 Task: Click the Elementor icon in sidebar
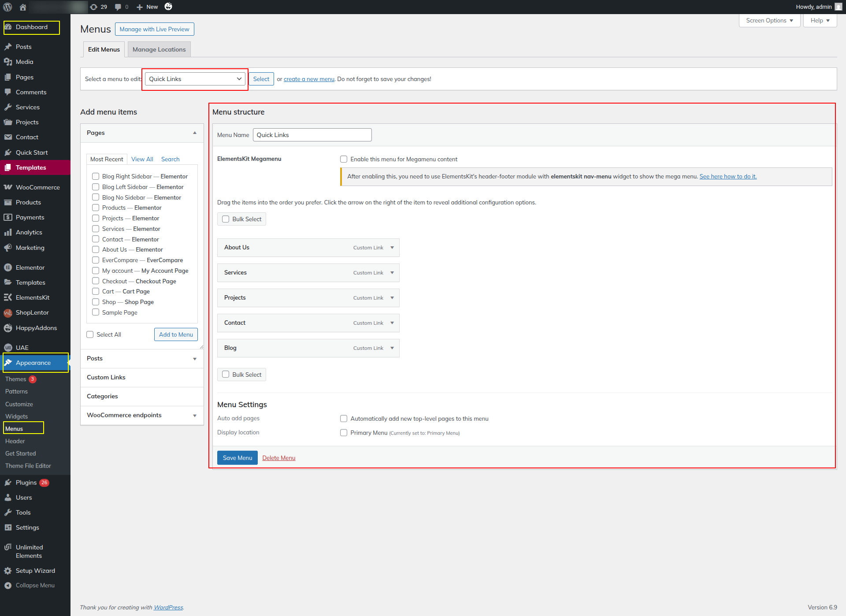pos(8,267)
